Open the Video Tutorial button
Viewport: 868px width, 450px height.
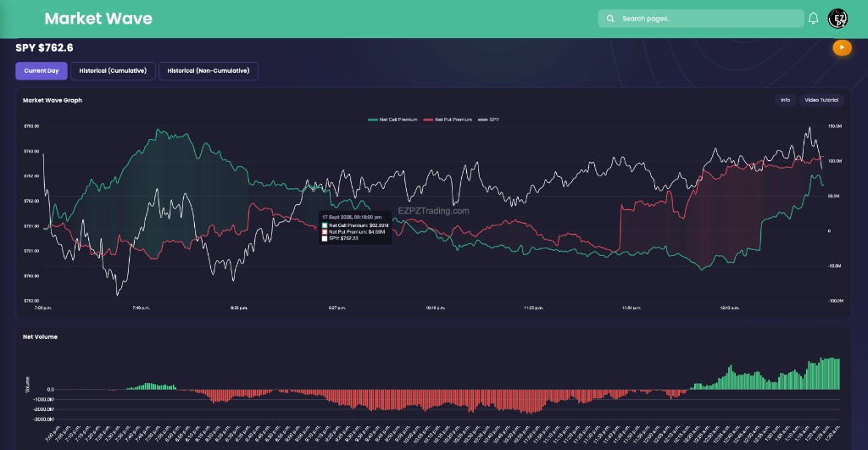click(x=821, y=100)
